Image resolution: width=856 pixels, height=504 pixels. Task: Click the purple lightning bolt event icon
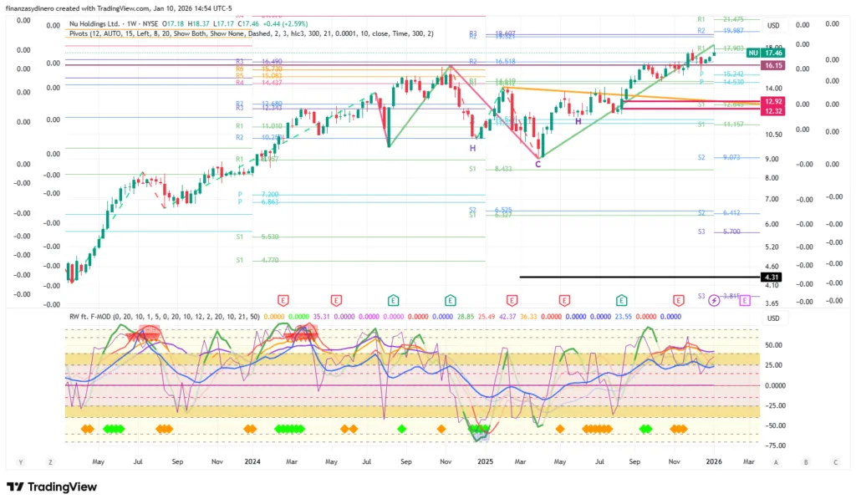coord(714,300)
